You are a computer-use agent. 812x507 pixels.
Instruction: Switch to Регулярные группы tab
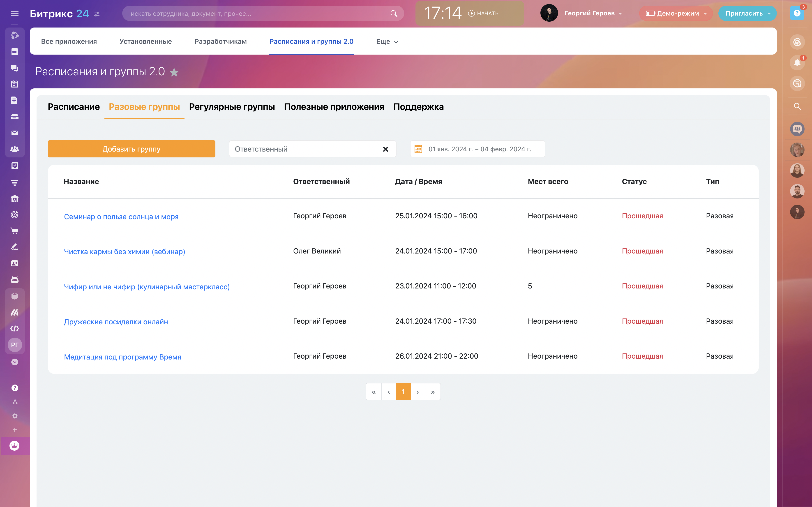[x=232, y=107]
